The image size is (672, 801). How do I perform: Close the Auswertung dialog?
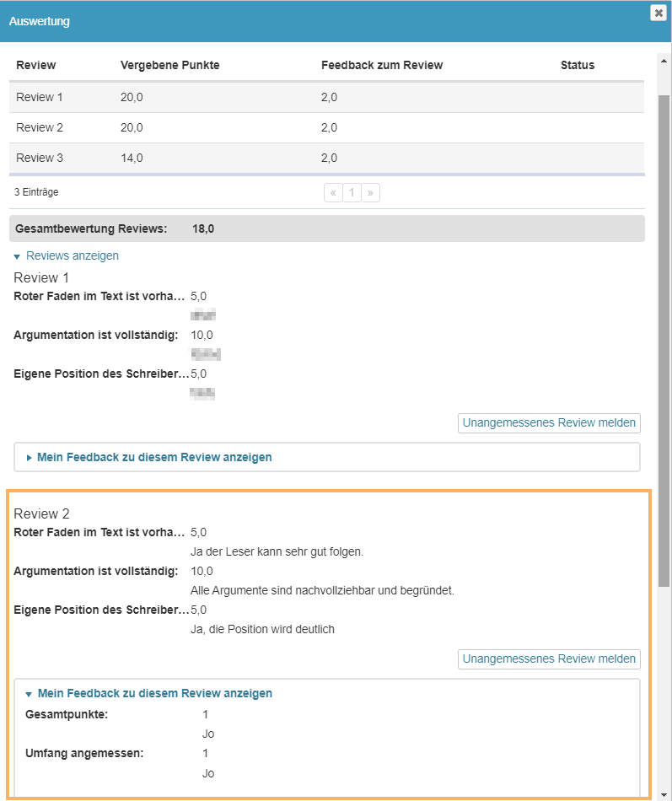point(658,13)
